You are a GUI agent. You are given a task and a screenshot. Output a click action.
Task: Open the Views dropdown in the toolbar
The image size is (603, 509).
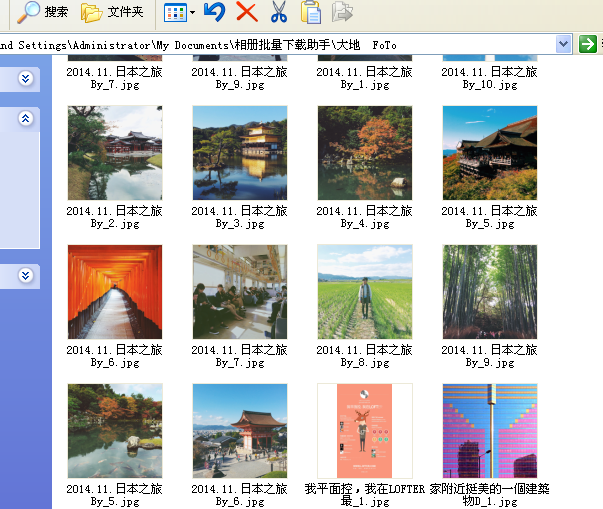pyautogui.click(x=180, y=12)
